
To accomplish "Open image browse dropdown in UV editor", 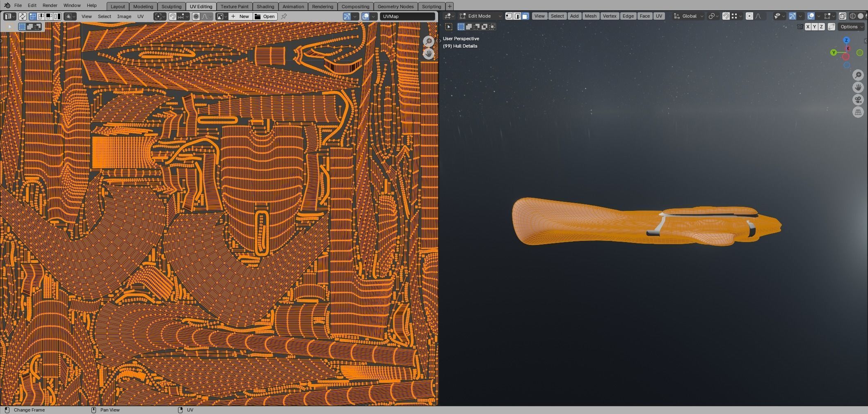I will (x=222, y=16).
